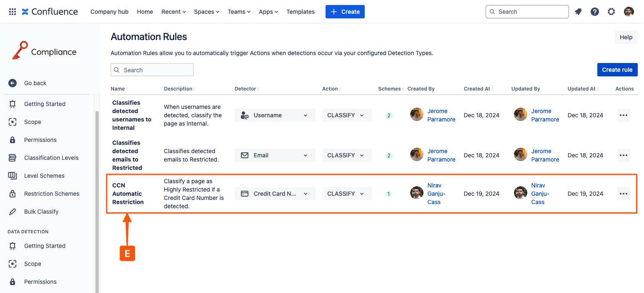Viewport: 644px width, 293px height.
Task: Open settings gear icon
Action: (611, 12)
